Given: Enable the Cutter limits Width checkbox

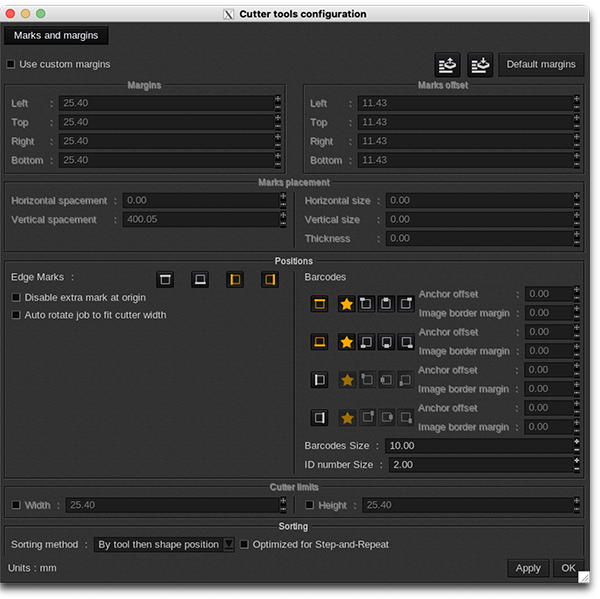Looking at the screenshot, I should coord(16,505).
